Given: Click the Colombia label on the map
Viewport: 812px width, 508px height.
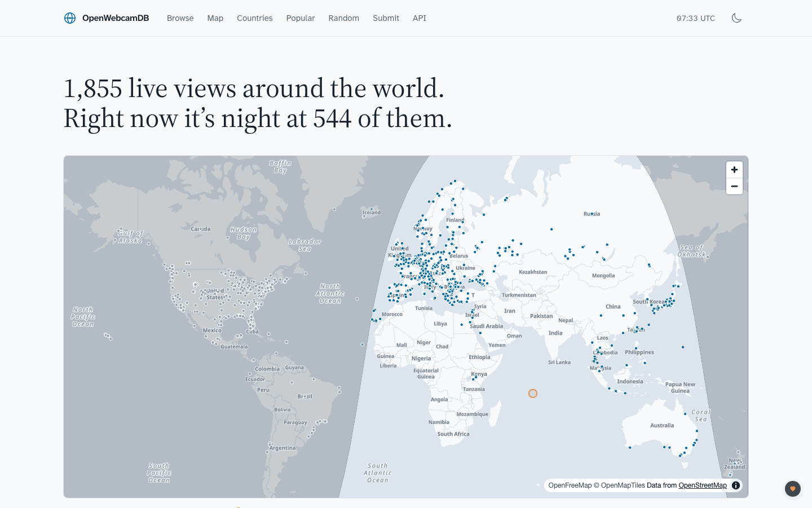Looking at the screenshot, I should coord(267,369).
